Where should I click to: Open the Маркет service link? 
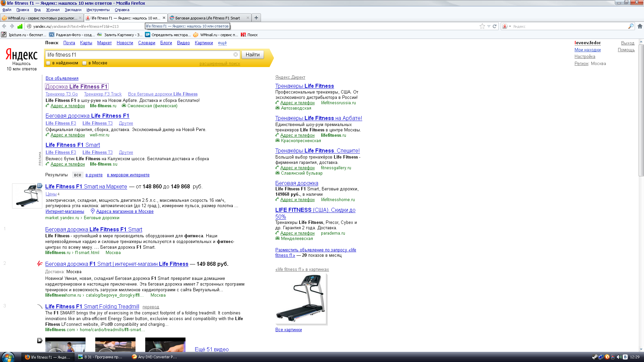pyautogui.click(x=104, y=43)
